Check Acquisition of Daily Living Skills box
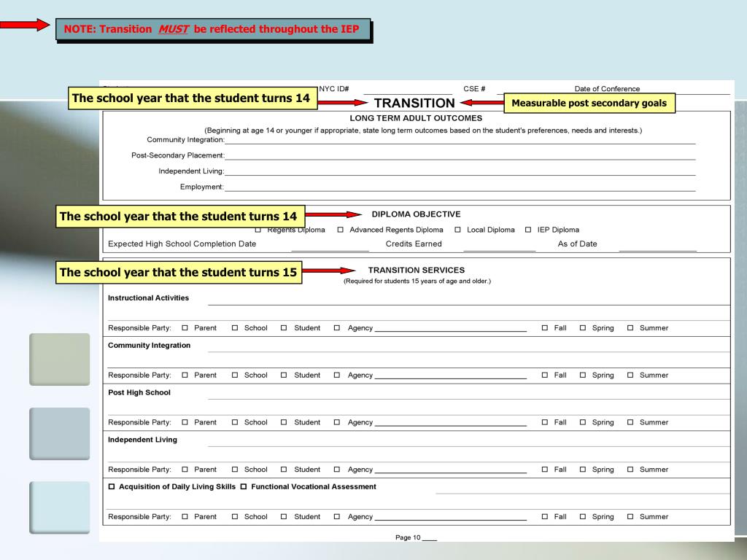The width and height of the screenshot is (747, 560). [x=112, y=486]
